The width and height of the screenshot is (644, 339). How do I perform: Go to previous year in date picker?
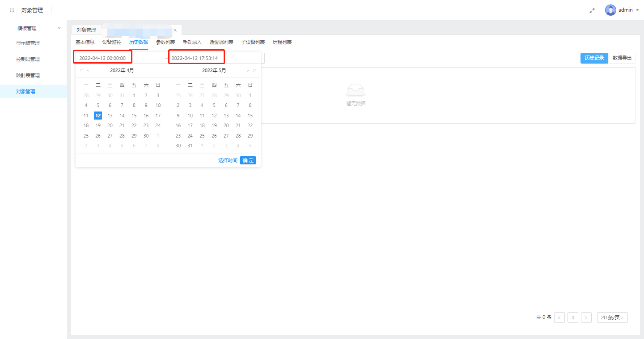click(81, 70)
